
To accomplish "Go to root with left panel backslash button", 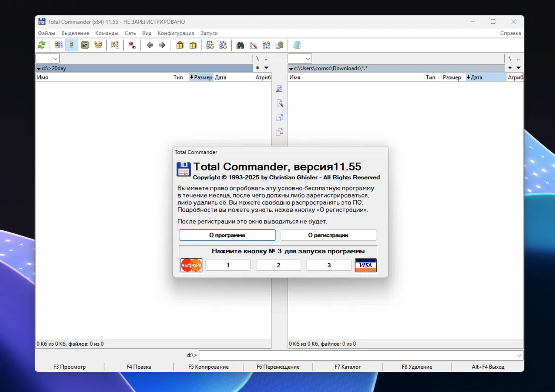I will 258,58.
